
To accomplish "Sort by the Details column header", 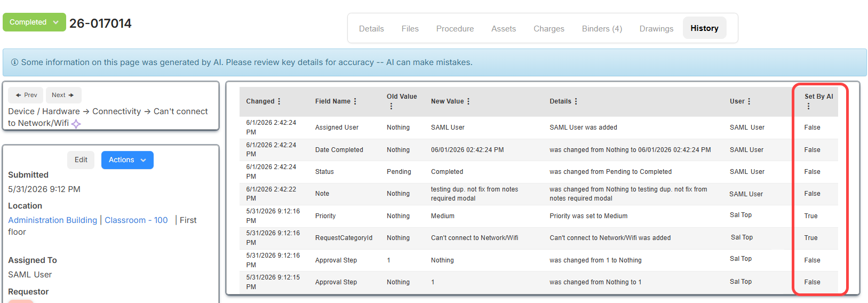I will [x=560, y=101].
